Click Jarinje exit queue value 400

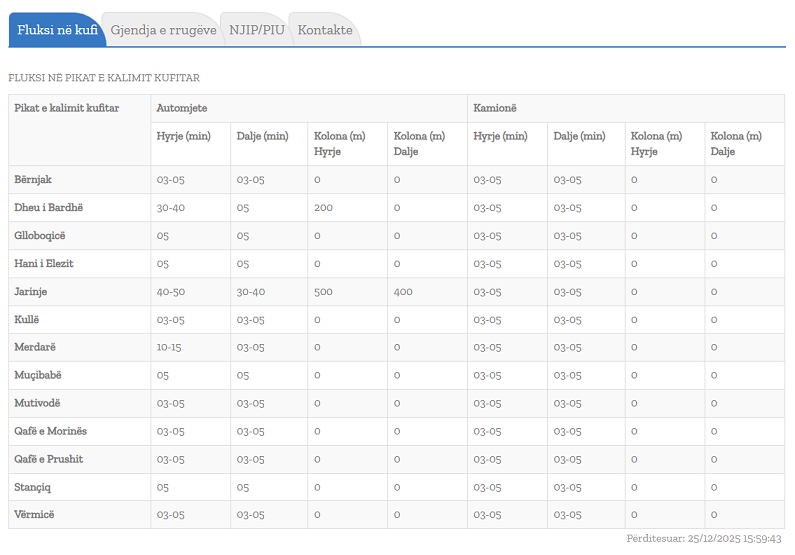(x=403, y=292)
